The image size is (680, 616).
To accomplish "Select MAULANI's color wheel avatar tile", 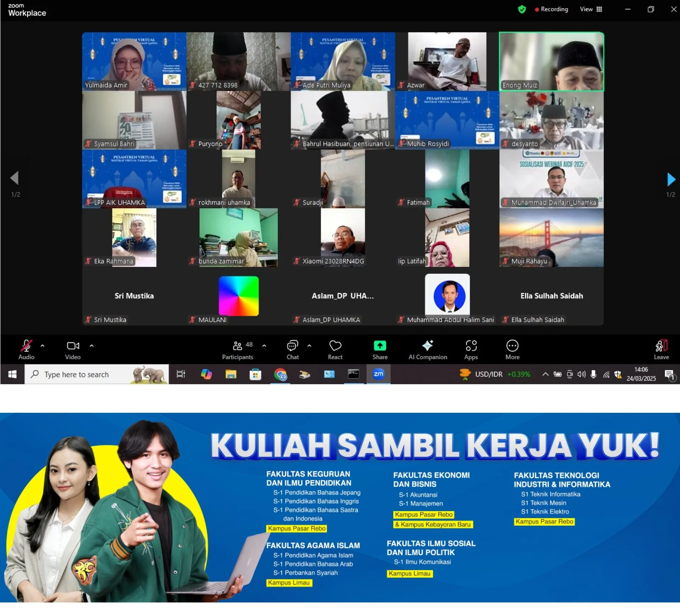I will point(238,296).
